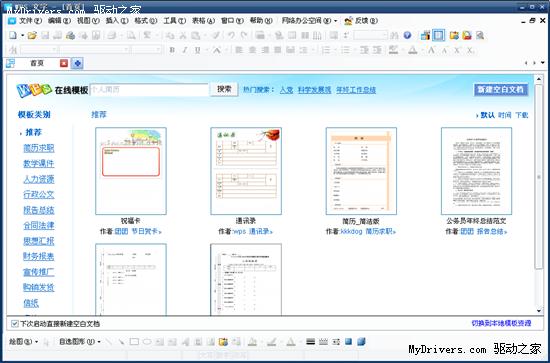Click the open folder toolbar icon
Image resolution: width=550 pixels, height=363 pixels.
[32, 35]
